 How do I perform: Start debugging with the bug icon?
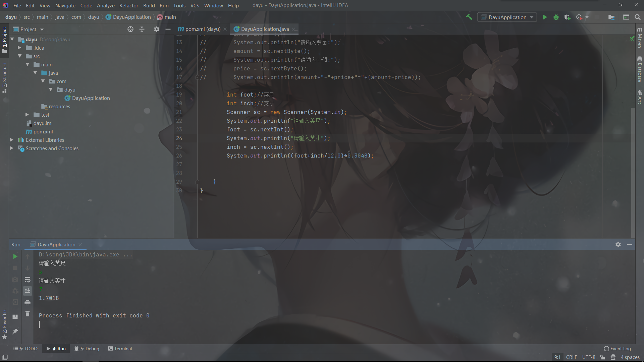click(x=556, y=17)
